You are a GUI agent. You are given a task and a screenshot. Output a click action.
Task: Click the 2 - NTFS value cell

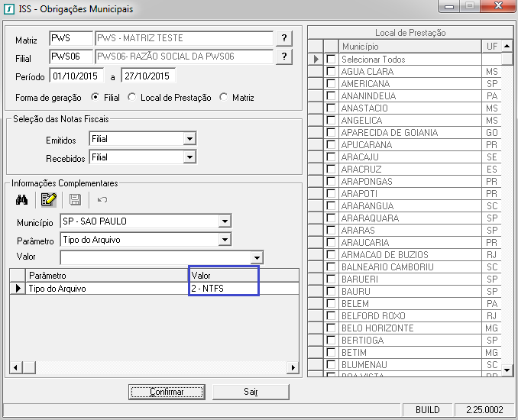pos(224,288)
